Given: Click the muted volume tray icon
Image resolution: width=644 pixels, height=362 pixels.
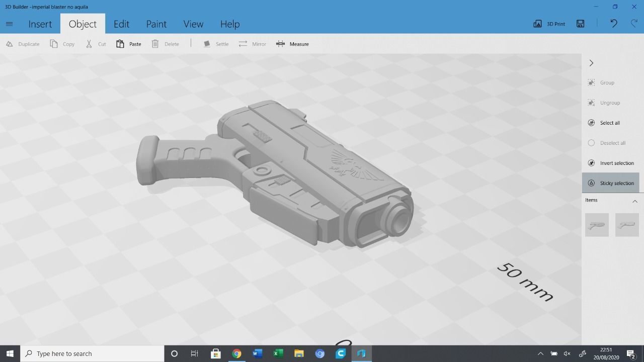Looking at the screenshot, I should [x=567, y=353].
